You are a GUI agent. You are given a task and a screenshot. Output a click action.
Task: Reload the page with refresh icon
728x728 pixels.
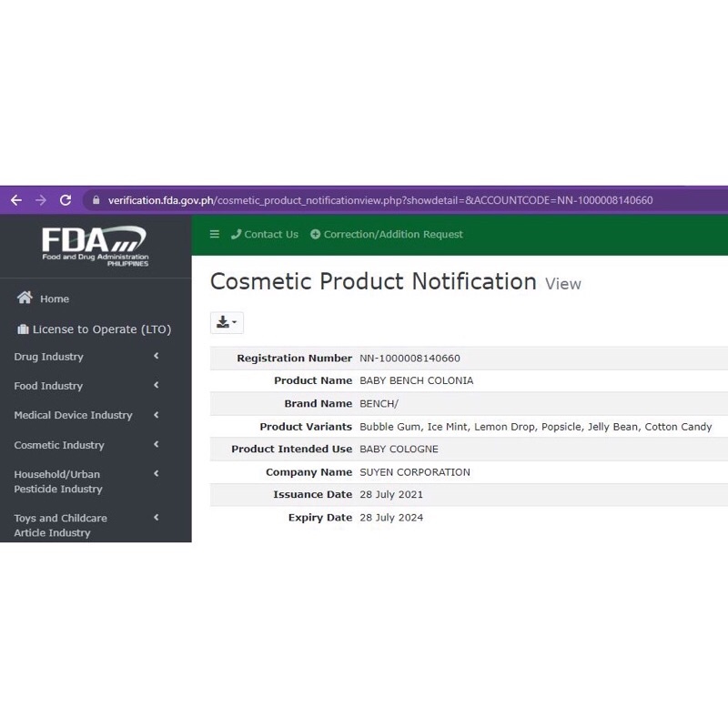[66, 200]
